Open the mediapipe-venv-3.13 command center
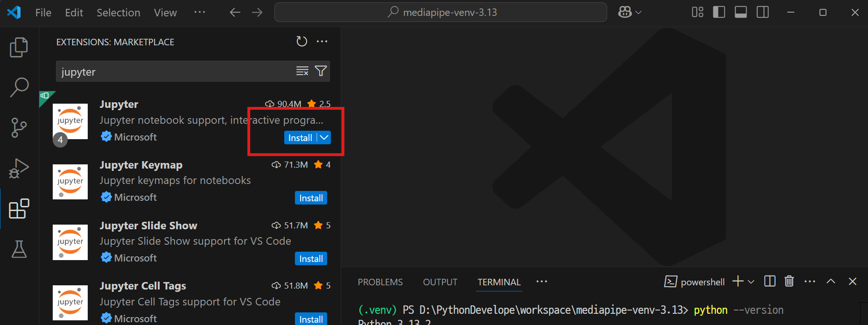The image size is (868, 325). [441, 12]
